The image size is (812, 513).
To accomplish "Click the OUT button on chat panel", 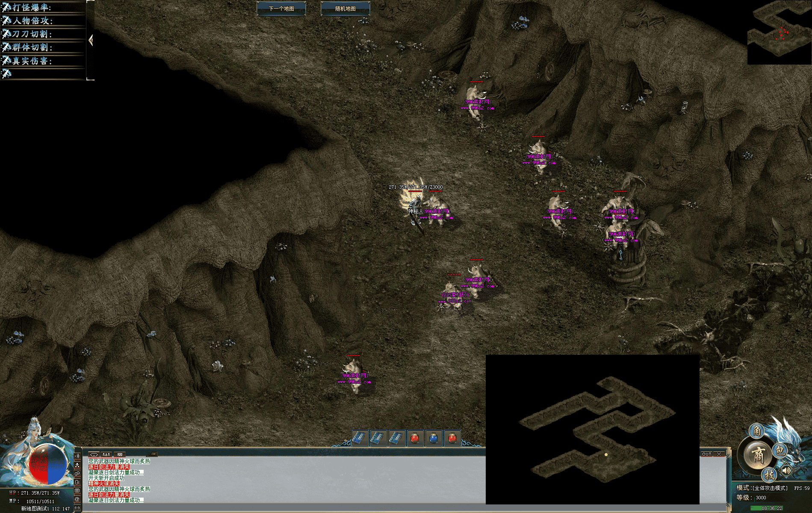I will pyautogui.click(x=707, y=454).
